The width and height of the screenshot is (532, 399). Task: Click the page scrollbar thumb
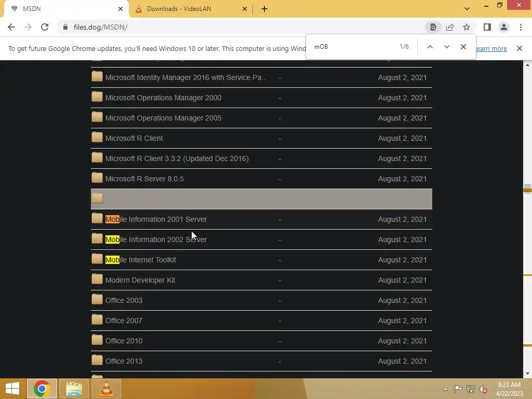pos(527,189)
